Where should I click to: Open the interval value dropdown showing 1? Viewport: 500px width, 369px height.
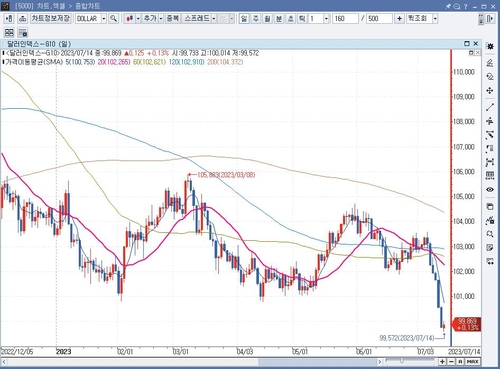click(x=326, y=19)
